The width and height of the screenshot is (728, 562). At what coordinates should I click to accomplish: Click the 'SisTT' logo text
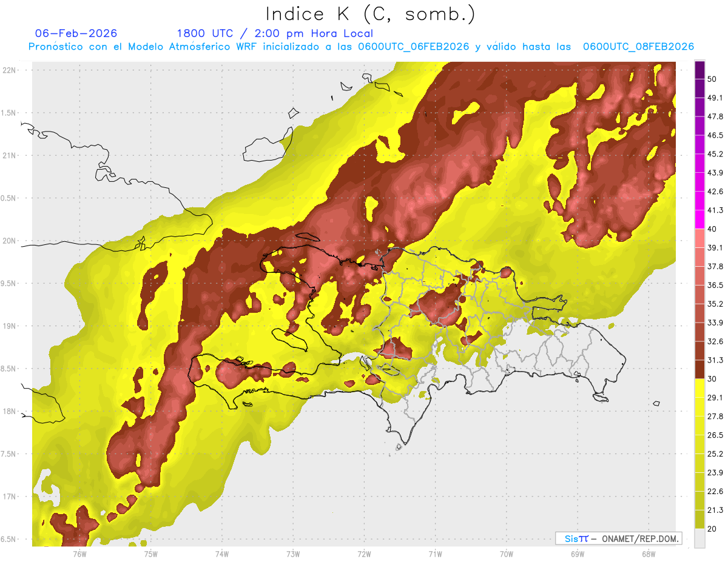tap(576, 538)
